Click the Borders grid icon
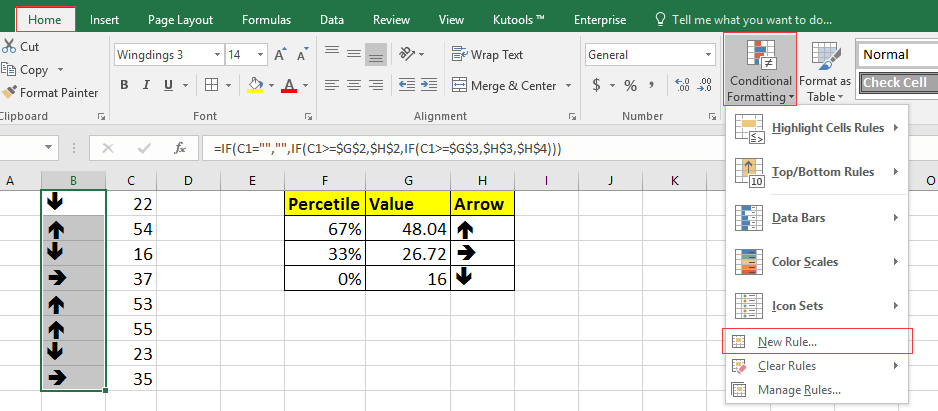Image resolution: width=938 pixels, height=411 pixels. point(211,86)
